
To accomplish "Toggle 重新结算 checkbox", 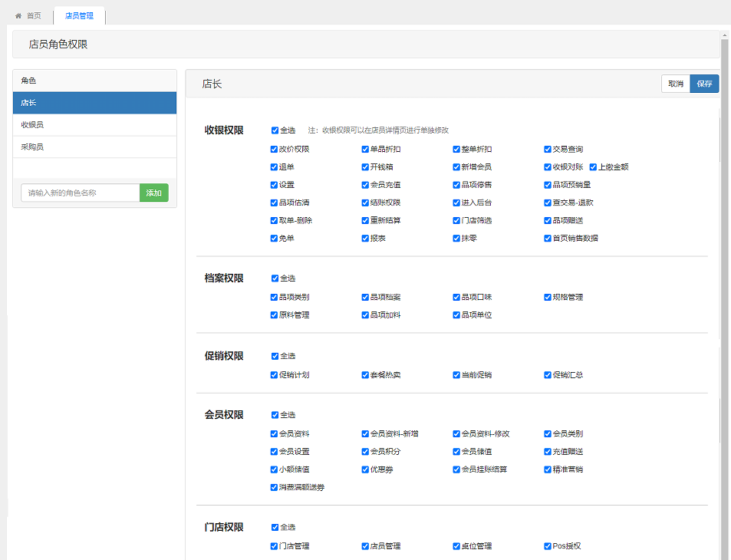I will (x=365, y=220).
